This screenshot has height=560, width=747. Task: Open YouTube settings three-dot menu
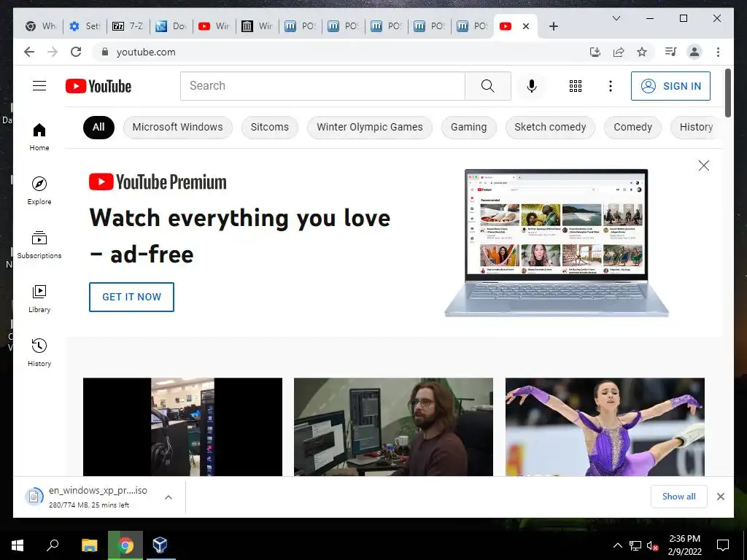pos(611,86)
